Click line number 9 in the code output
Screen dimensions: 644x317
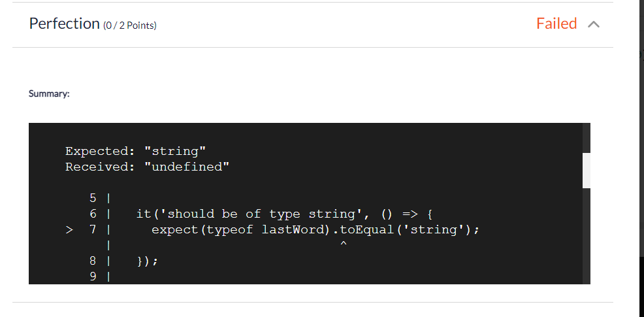coord(93,276)
